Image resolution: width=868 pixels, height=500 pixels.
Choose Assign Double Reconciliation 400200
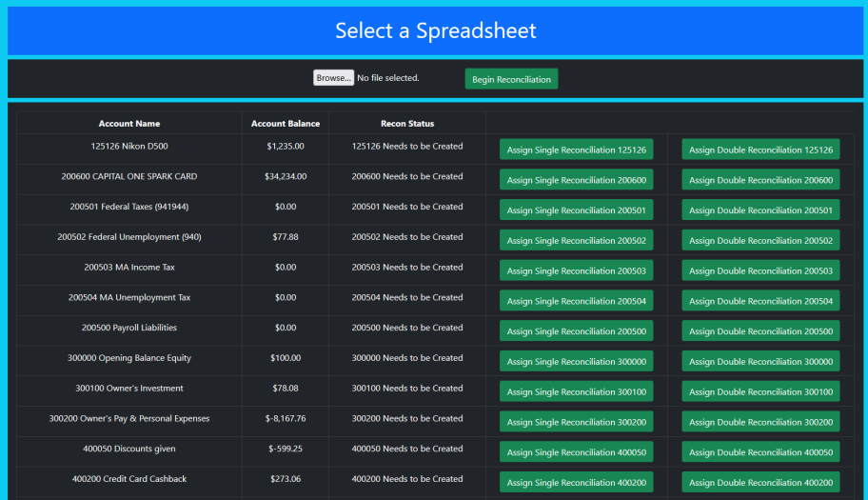click(x=760, y=483)
